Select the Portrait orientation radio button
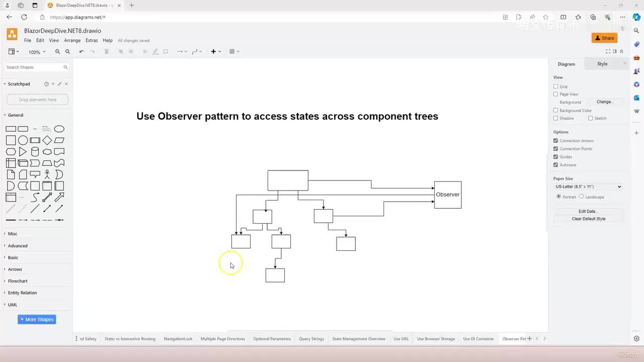Image resolution: width=644 pixels, height=362 pixels. click(558, 197)
